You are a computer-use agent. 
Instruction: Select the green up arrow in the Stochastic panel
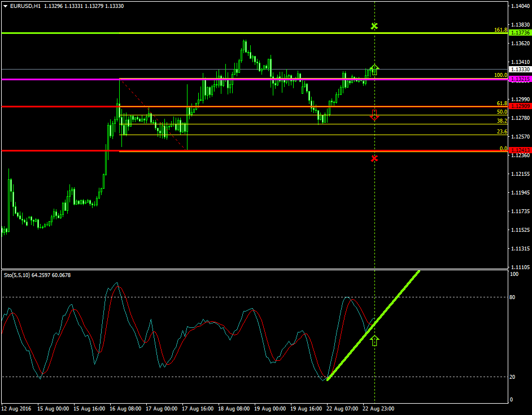coord(374,340)
